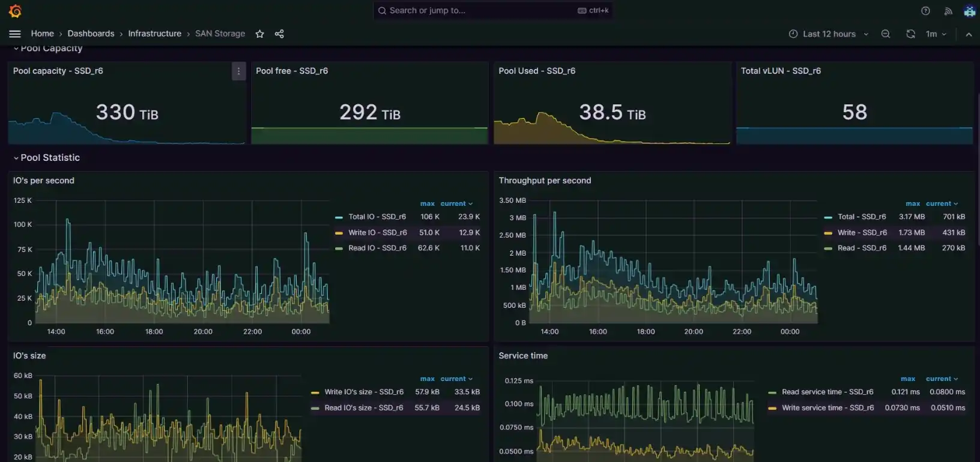Screen dimensions: 980x462
Task: Change color of Read service time swatch
Action: (x=772, y=392)
